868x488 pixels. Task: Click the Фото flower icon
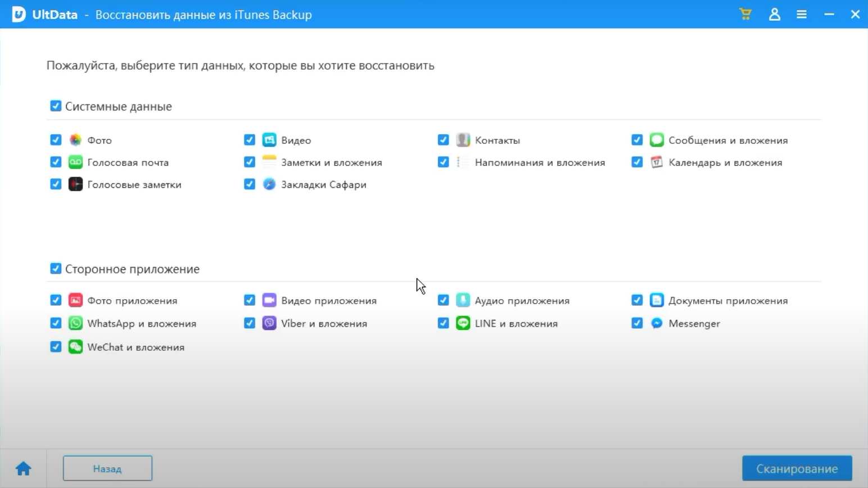75,139
